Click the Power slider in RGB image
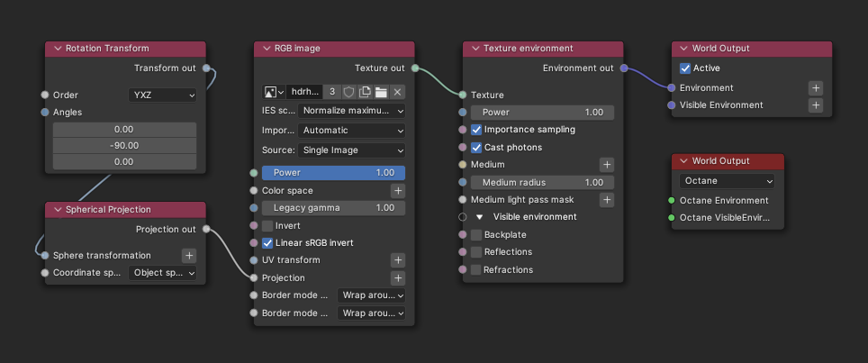 (333, 173)
